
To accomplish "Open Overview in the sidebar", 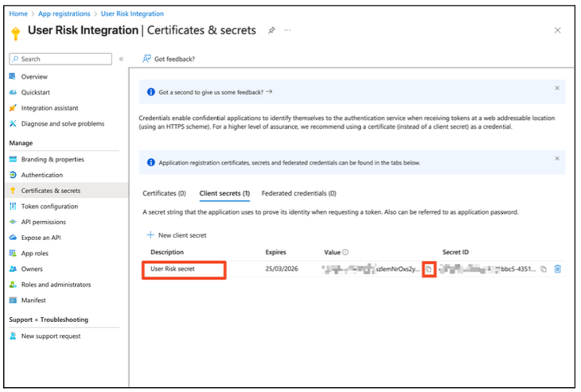I will point(34,76).
